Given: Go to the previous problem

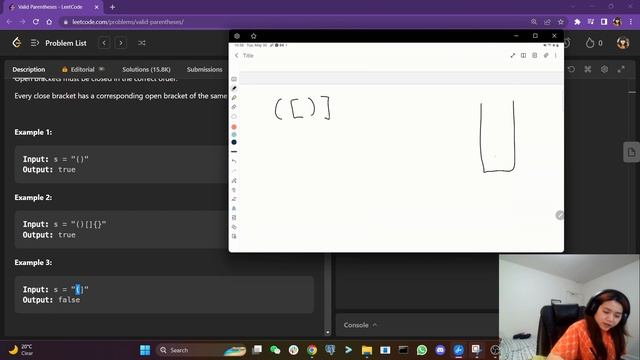Looking at the screenshot, I should 104,43.
